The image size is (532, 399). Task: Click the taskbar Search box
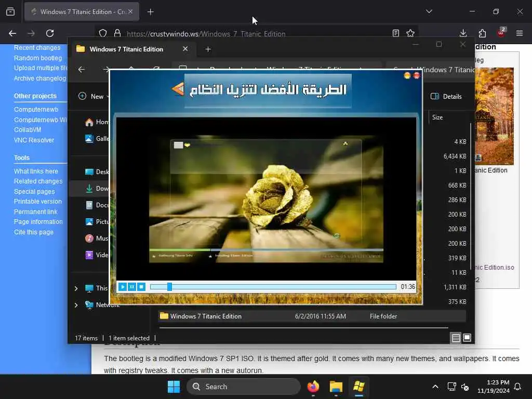pos(243,387)
